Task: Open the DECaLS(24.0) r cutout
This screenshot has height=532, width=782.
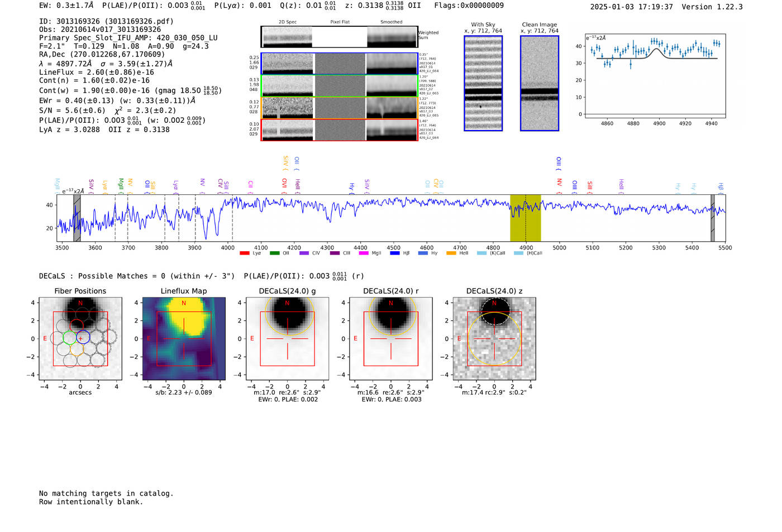Action: tap(391, 339)
